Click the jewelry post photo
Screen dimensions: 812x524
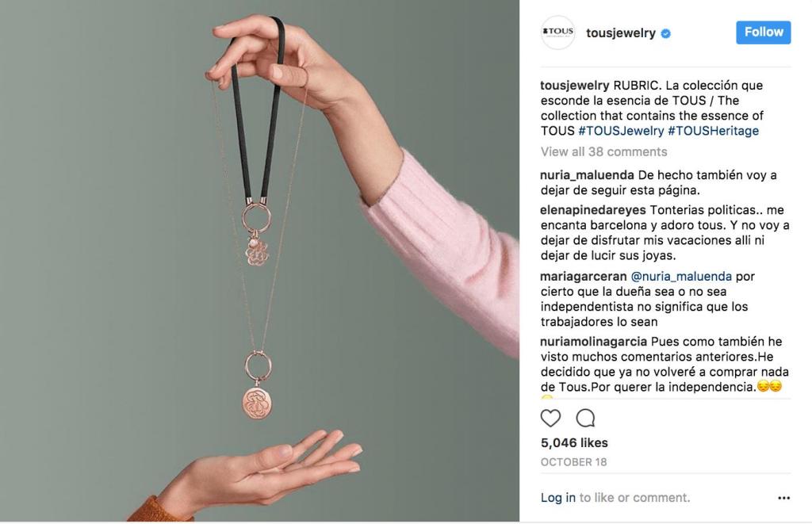(259, 261)
